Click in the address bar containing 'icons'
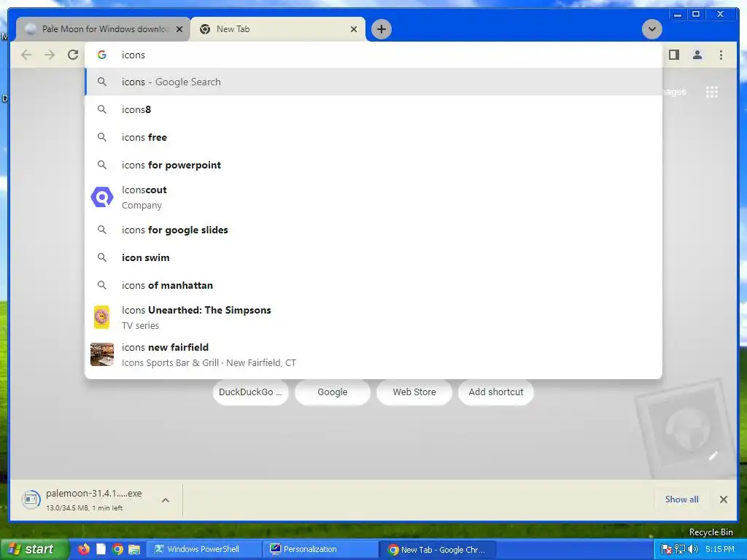Image resolution: width=747 pixels, height=560 pixels. [x=373, y=55]
